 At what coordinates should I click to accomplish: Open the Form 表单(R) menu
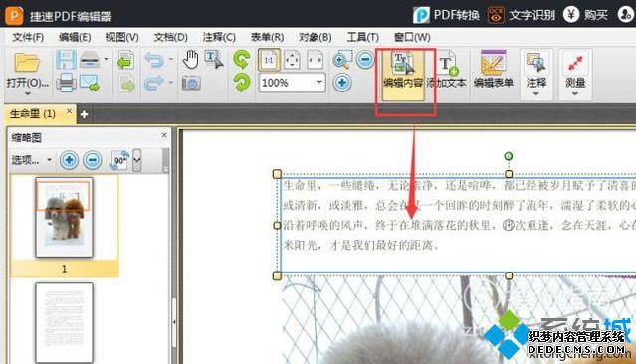coord(267,37)
